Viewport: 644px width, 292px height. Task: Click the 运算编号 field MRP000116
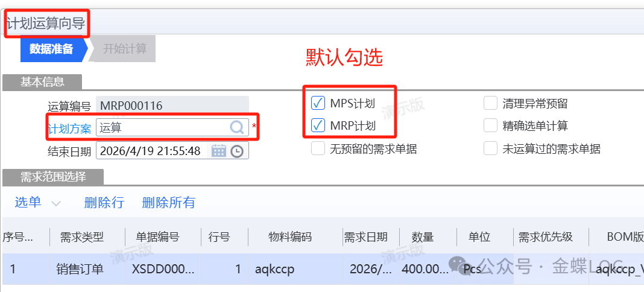172,106
